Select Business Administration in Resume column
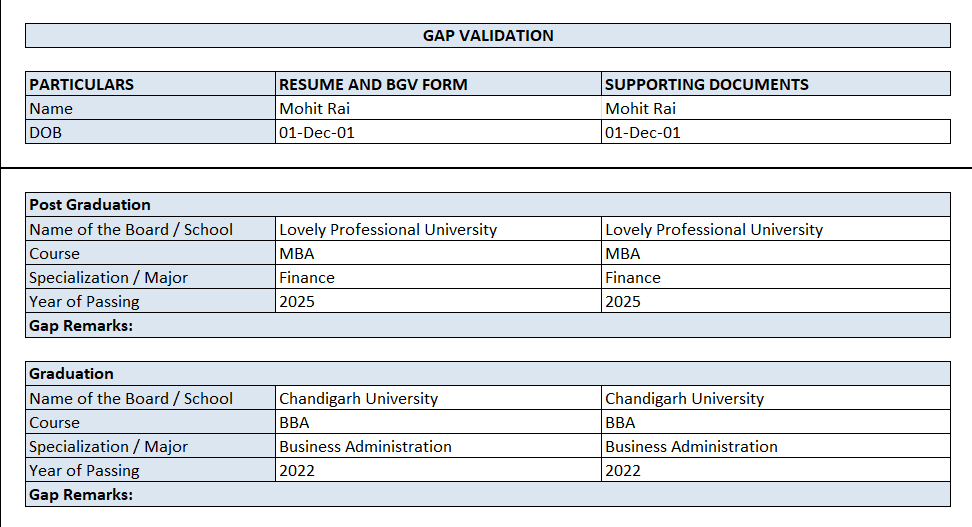Screen dimensions: 972x527 tap(438, 447)
